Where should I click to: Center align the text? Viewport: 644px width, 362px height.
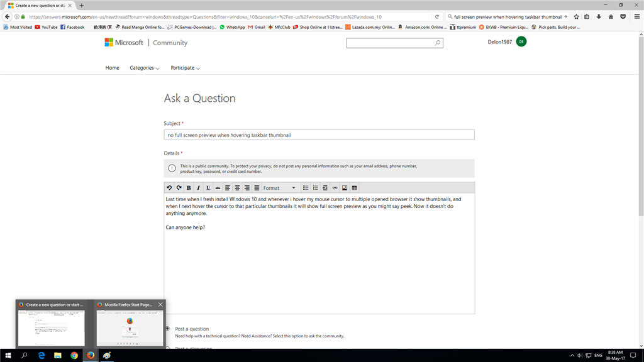[237, 188]
